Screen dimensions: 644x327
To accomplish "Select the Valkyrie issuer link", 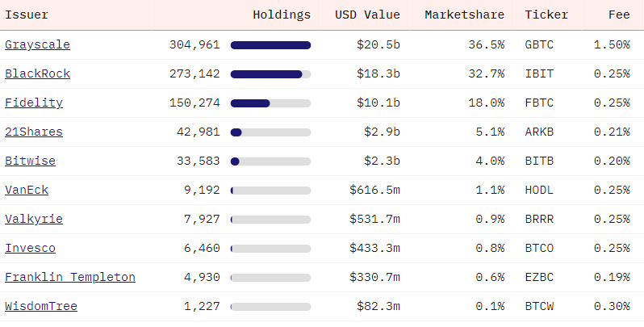I will coord(34,219).
